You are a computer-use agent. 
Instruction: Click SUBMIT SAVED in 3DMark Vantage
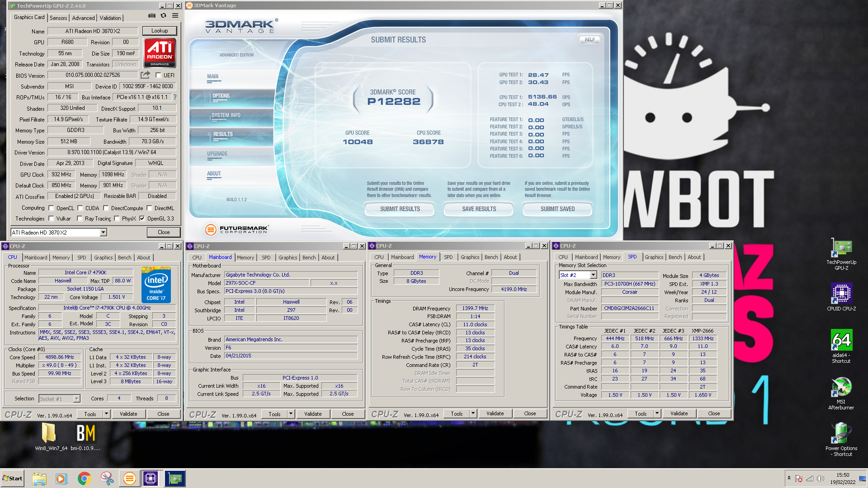(557, 209)
